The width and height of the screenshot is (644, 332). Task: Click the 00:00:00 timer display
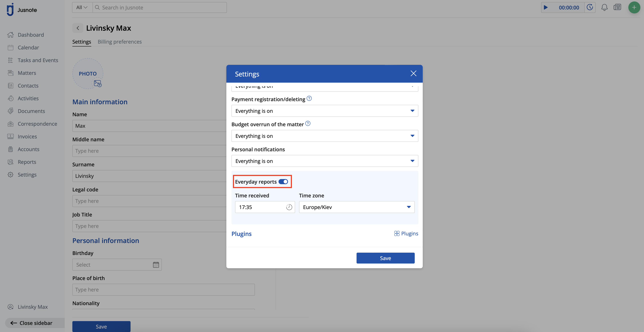(569, 7)
